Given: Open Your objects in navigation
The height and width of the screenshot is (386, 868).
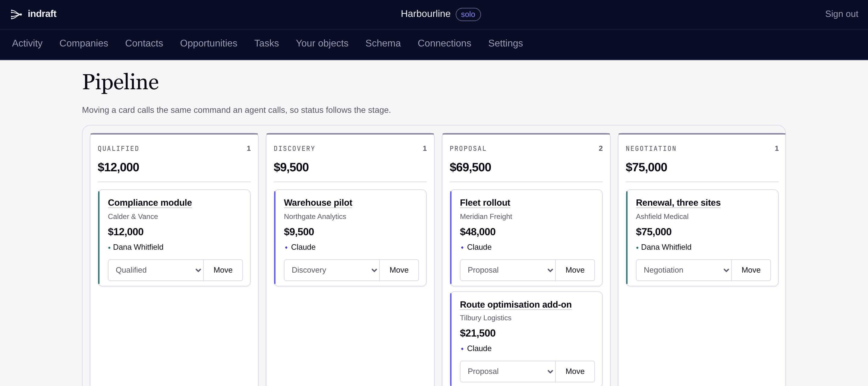Looking at the screenshot, I should click(322, 43).
